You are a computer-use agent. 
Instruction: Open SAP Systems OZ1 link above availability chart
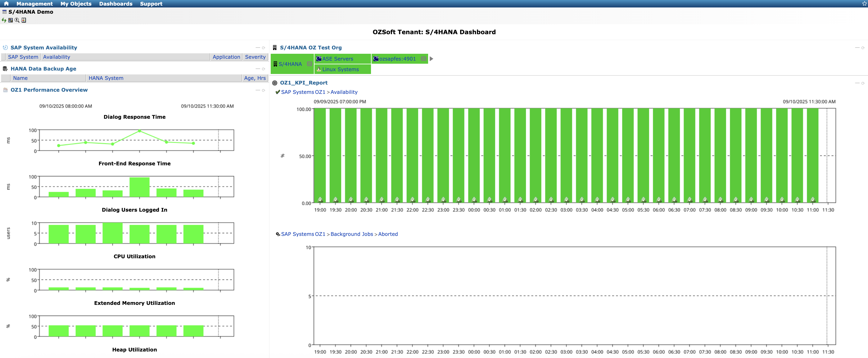click(x=303, y=92)
